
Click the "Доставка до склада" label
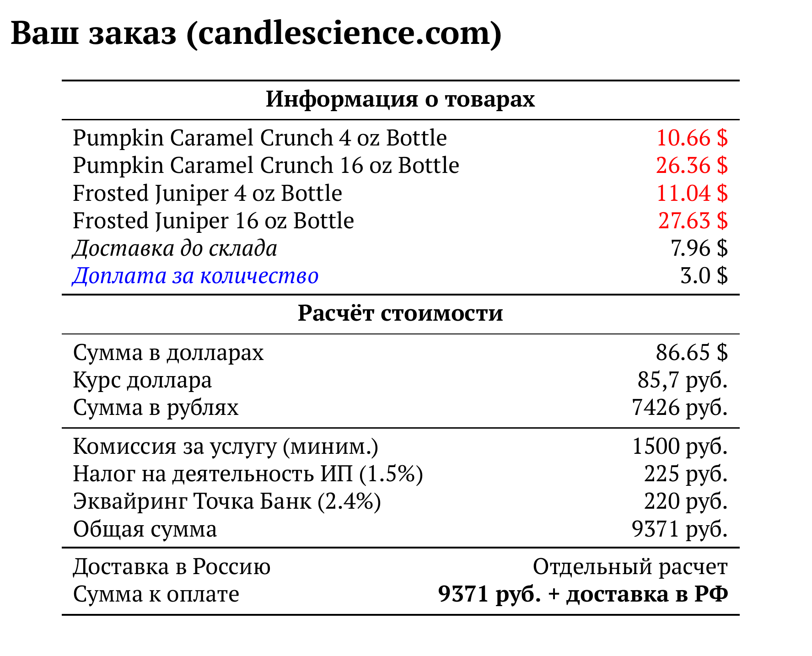pos(175,248)
